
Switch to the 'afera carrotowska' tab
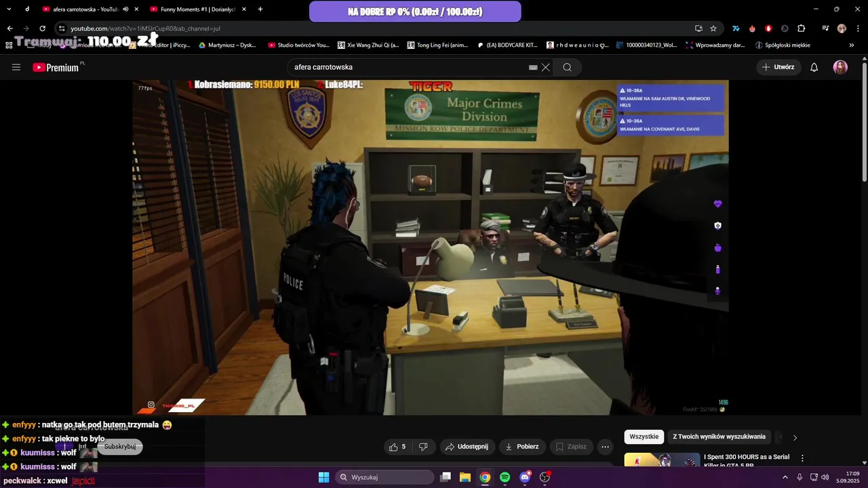pos(85,9)
